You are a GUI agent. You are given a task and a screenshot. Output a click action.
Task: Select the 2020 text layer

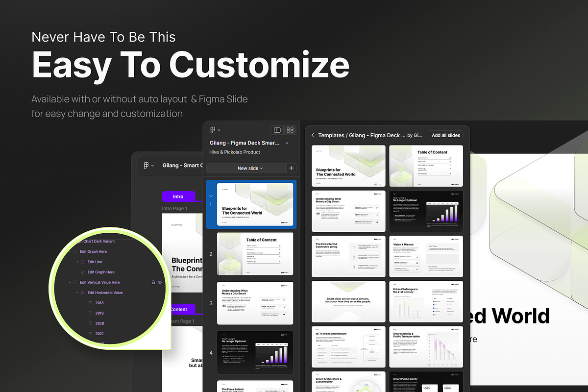click(99, 323)
